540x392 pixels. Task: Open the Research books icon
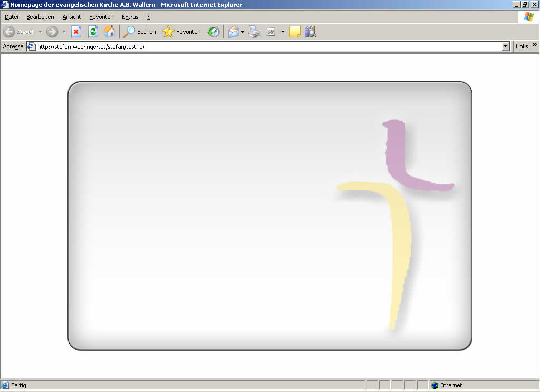point(311,32)
